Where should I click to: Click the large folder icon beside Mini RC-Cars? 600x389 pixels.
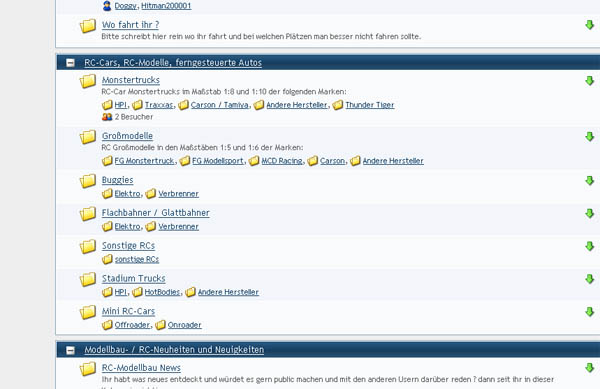pos(88,313)
